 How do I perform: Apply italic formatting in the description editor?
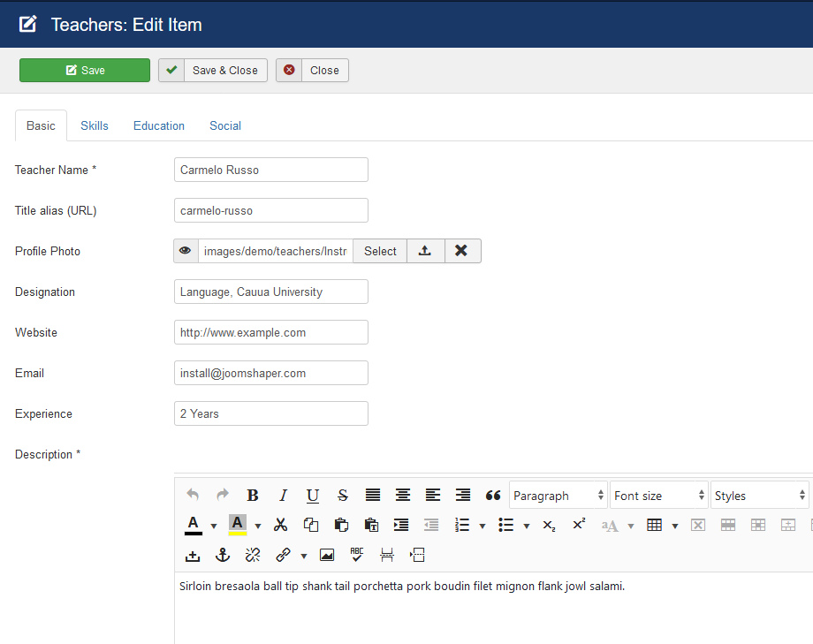[x=283, y=496]
